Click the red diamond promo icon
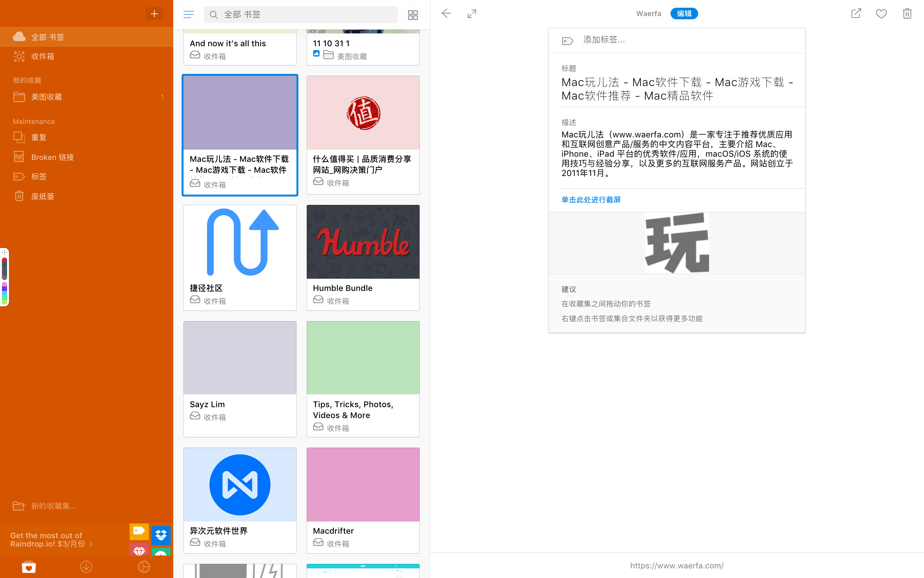Screen dimensions: 924x578 [x=139, y=549]
